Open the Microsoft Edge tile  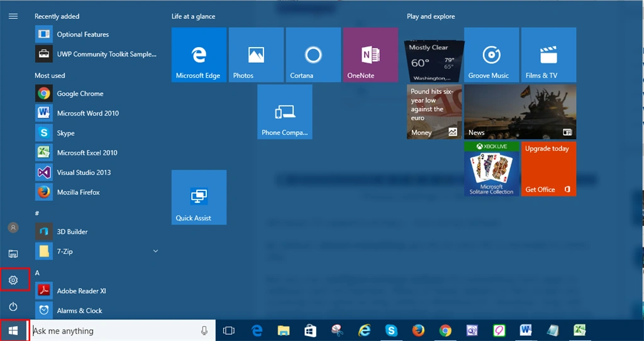pyautogui.click(x=199, y=55)
